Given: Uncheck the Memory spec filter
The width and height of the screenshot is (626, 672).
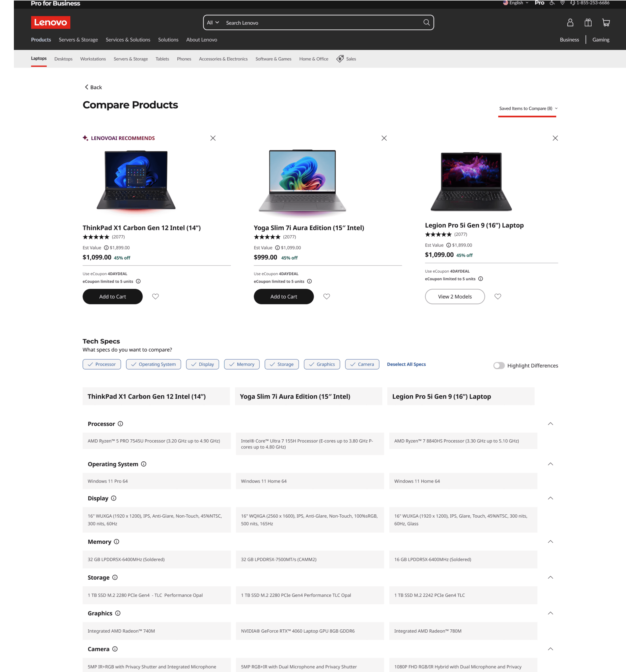Looking at the screenshot, I should [242, 364].
